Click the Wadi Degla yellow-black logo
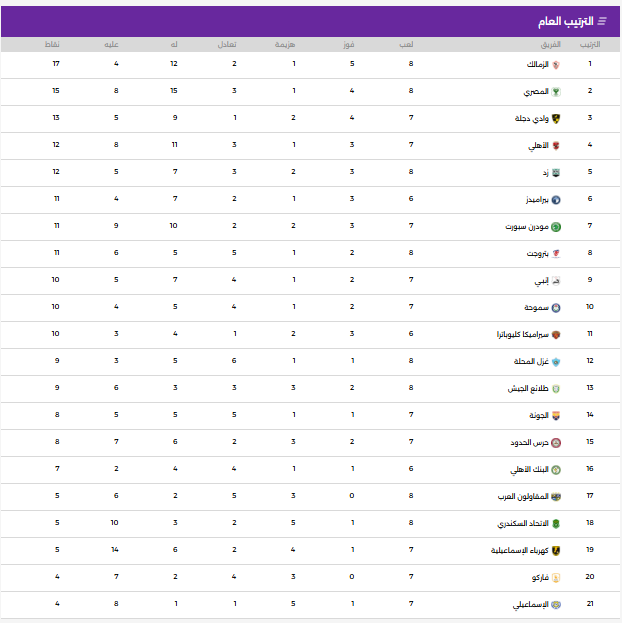 [x=556, y=119]
